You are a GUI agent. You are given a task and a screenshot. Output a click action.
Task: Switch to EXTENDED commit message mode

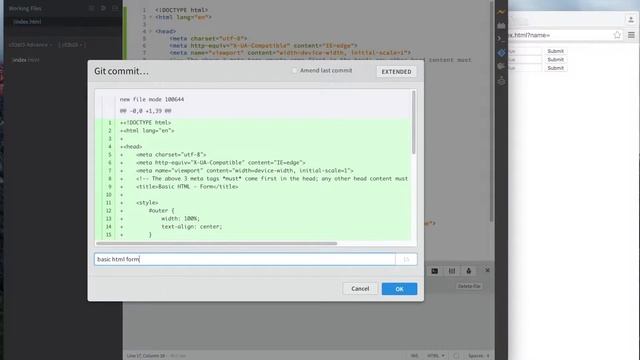pyautogui.click(x=396, y=71)
